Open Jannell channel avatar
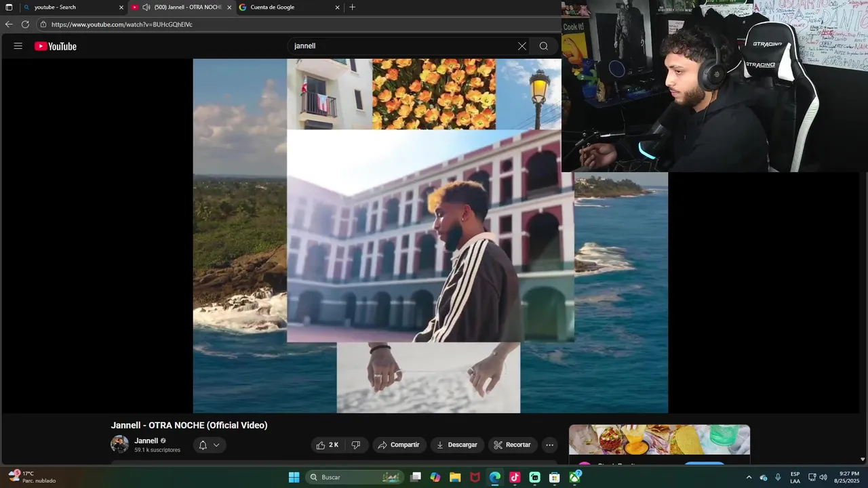 pyautogui.click(x=119, y=445)
